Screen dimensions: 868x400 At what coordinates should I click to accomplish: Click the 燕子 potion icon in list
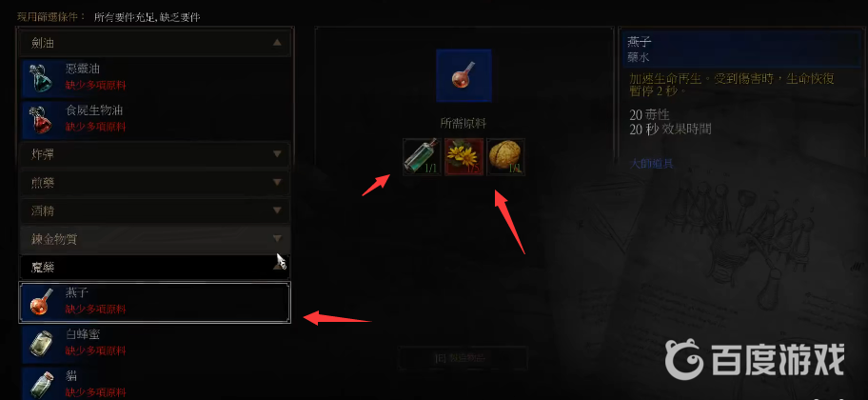point(42,302)
